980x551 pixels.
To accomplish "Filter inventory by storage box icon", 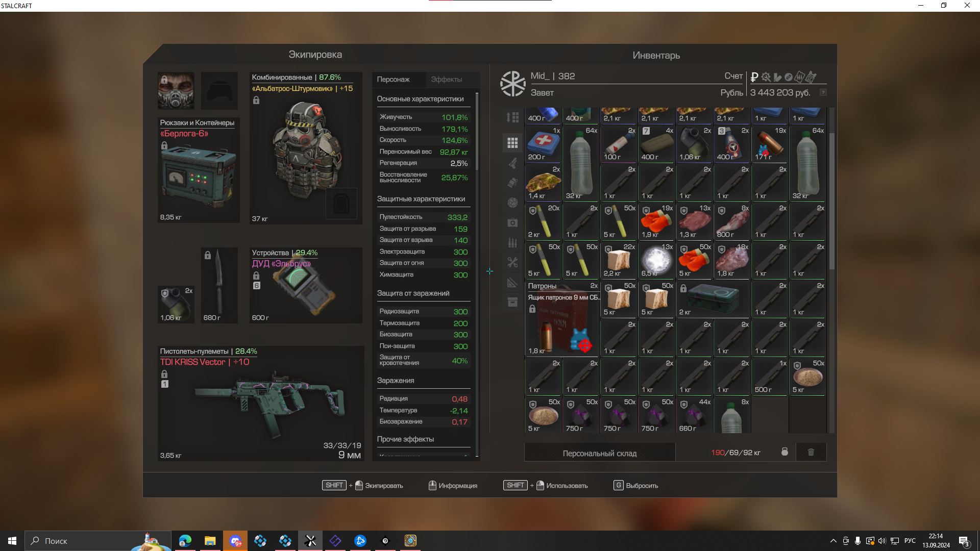I will pyautogui.click(x=512, y=302).
